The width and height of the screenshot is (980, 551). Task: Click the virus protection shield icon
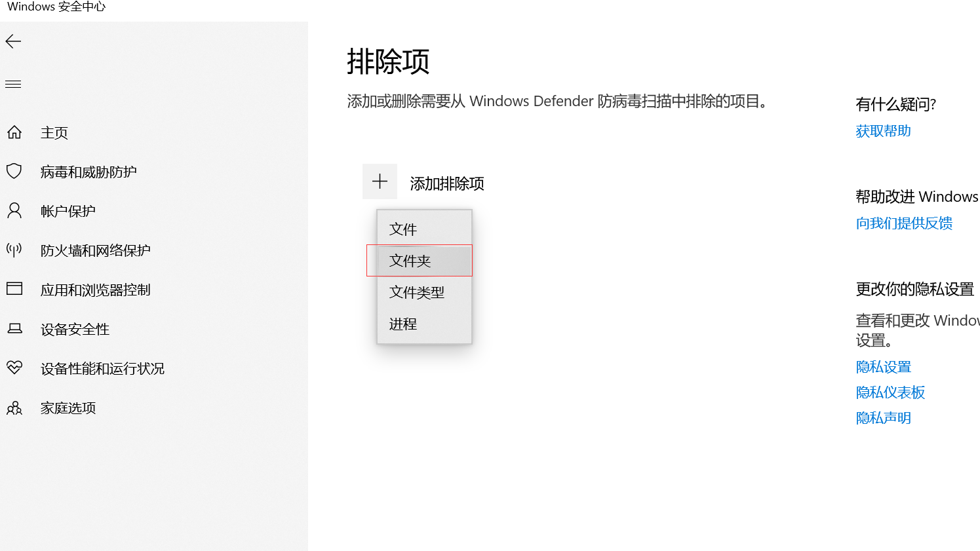point(14,172)
